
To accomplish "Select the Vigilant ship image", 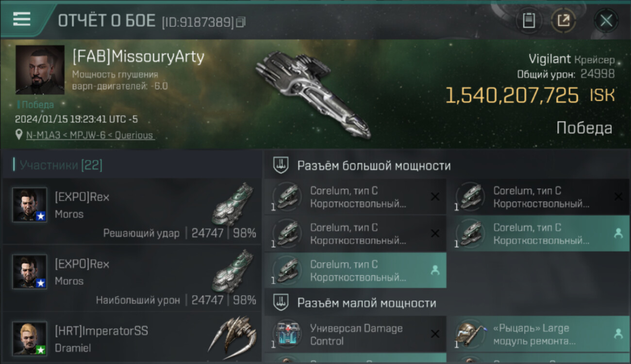I will point(313,92).
